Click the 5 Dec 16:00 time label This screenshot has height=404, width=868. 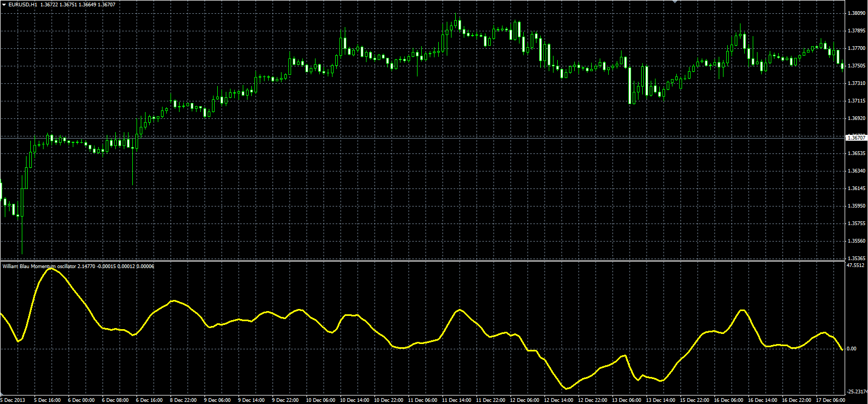point(47,400)
